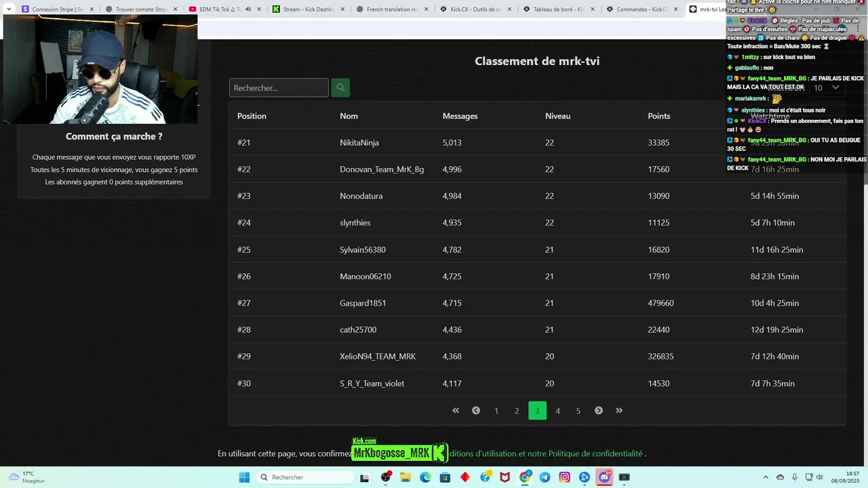Image resolution: width=868 pixels, height=488 pixels.
Task: Select the Manoon06210 name cell
Action: point(366,277)
